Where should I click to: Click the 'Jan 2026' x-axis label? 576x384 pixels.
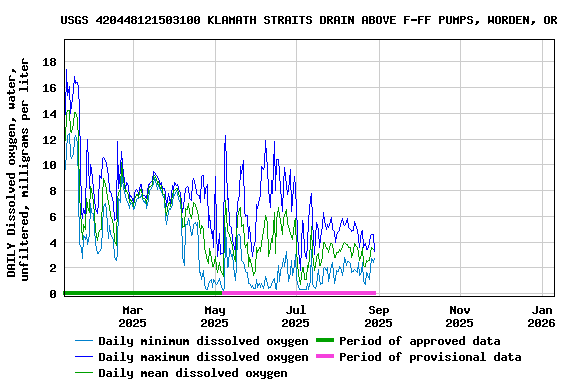[541, 317]
